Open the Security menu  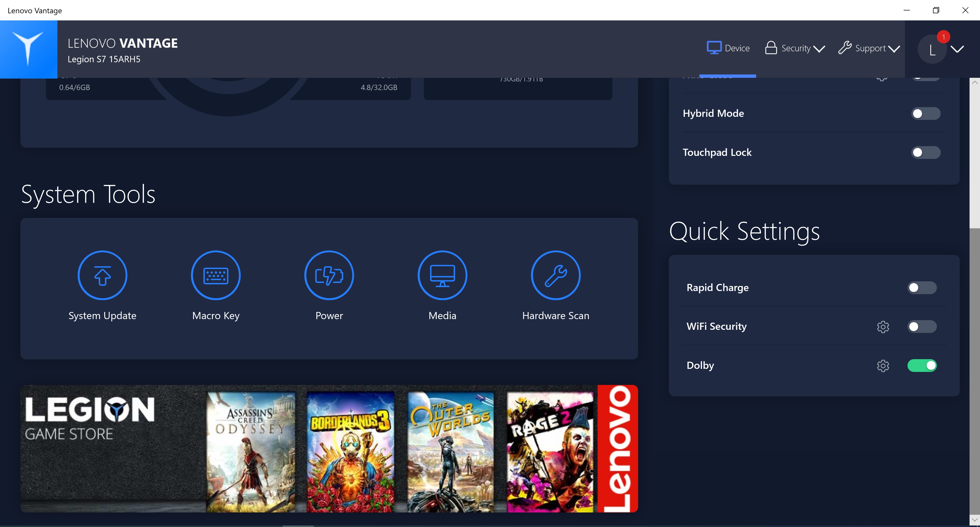pos(795,48)
